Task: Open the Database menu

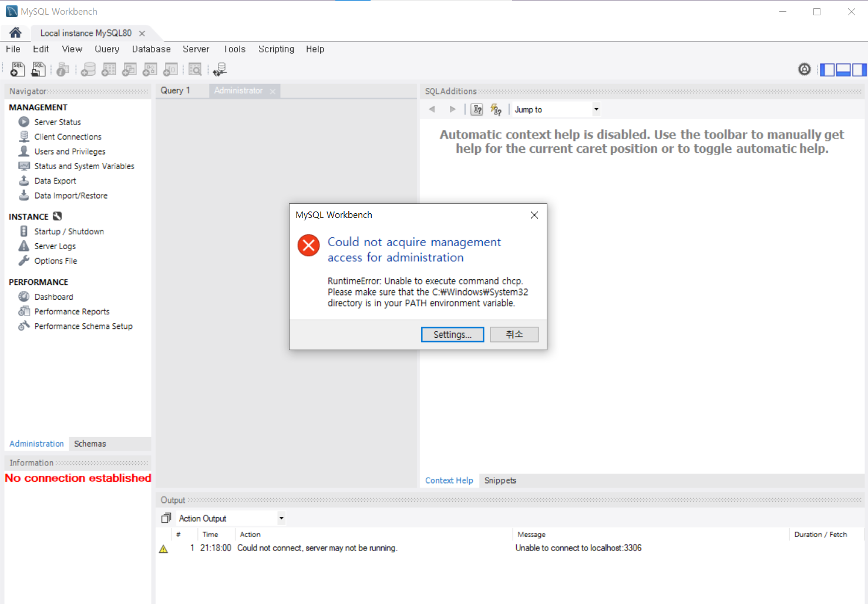Action: (x=152, y=49)
